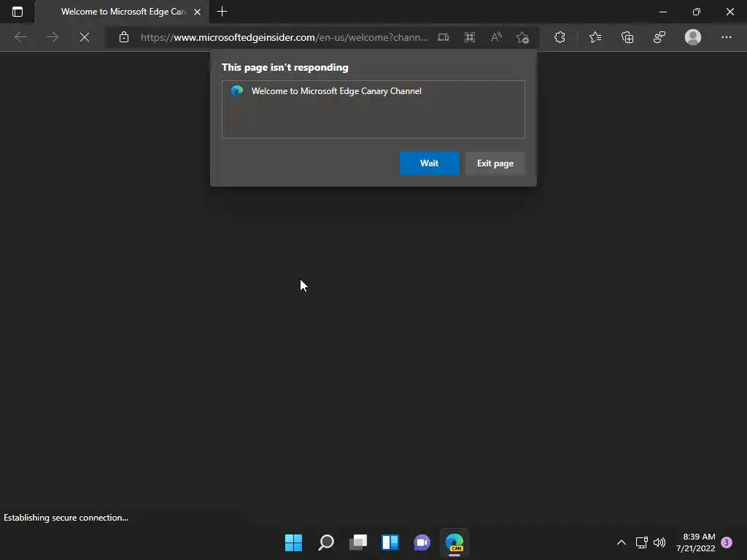Open the Favorites list icon
747x560 pixels.
point(595,37)
